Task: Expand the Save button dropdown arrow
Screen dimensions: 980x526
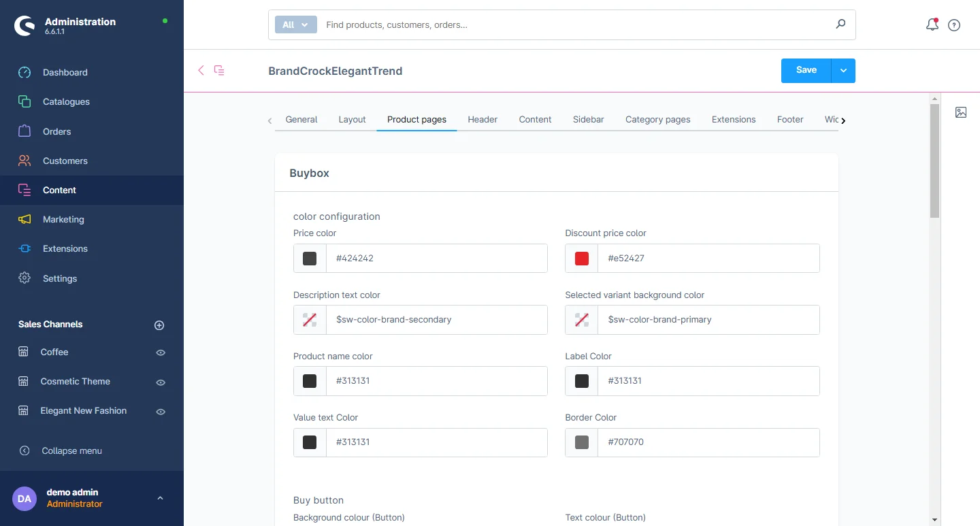Action: [x=843, y=71]
